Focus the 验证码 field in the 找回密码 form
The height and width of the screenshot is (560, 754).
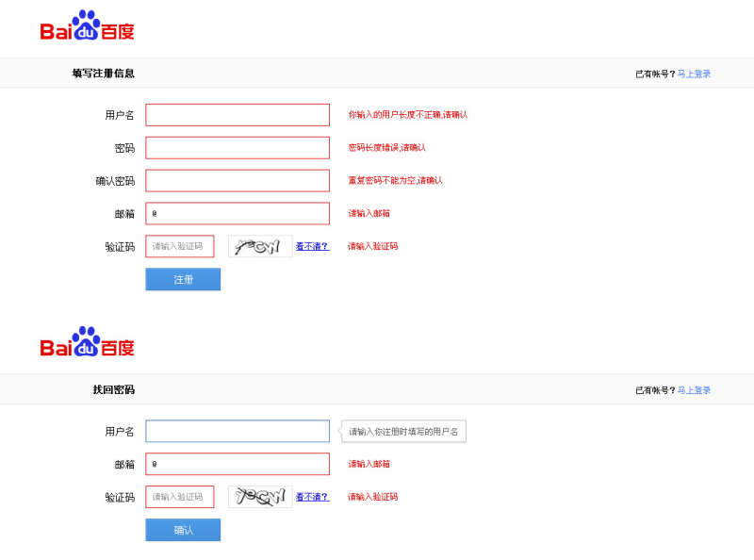(x=180, y=497)
